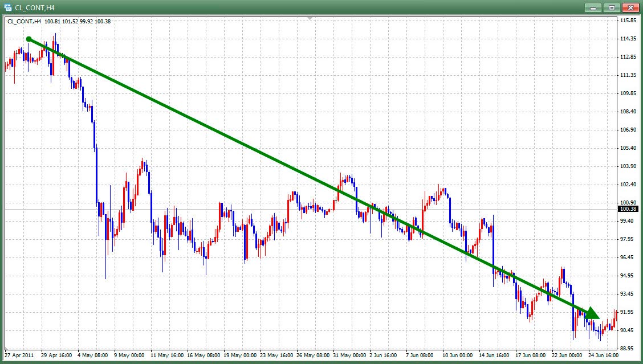This screenshot has height=364, width=643.
Task: Select the green trendline start point
Action: 29,39
